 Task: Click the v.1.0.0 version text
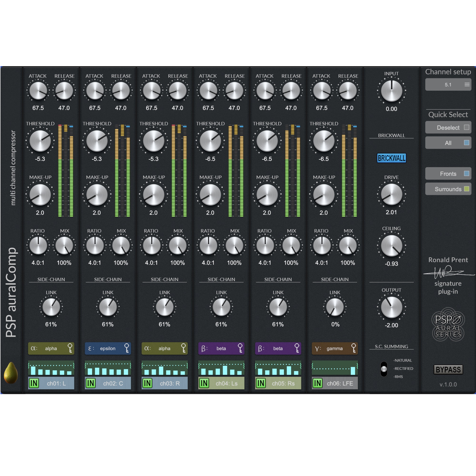pos(448,384)
